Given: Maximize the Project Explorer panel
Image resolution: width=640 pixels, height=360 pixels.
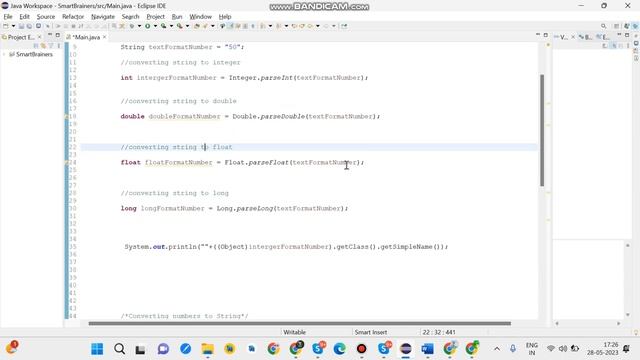Looking at the screenshot, I should (x=58, y=35).
